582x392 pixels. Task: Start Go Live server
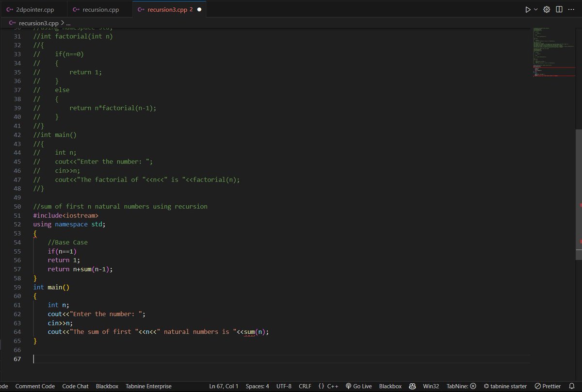[358, 386]
